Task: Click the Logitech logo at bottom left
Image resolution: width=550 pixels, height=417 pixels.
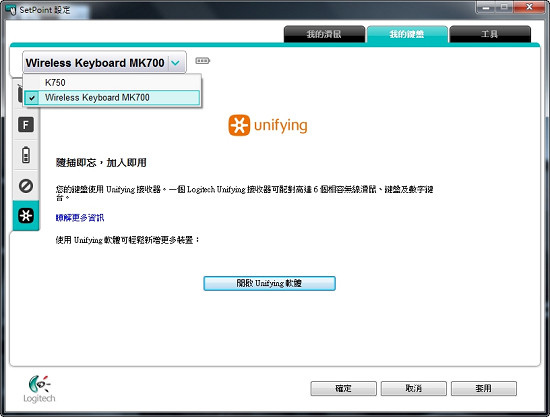Action: [39, 389]
